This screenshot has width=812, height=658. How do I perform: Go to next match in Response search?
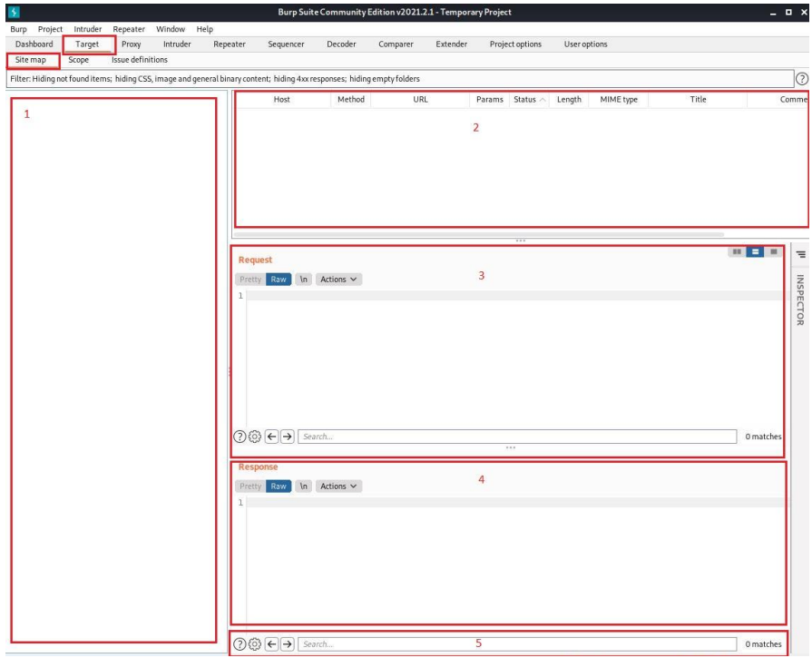(x=288, y=644)
